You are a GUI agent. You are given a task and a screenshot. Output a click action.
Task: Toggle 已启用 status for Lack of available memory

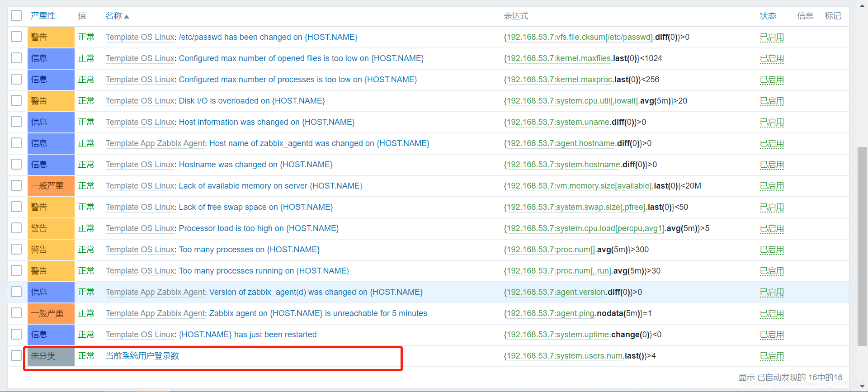[x=772, y=186]
